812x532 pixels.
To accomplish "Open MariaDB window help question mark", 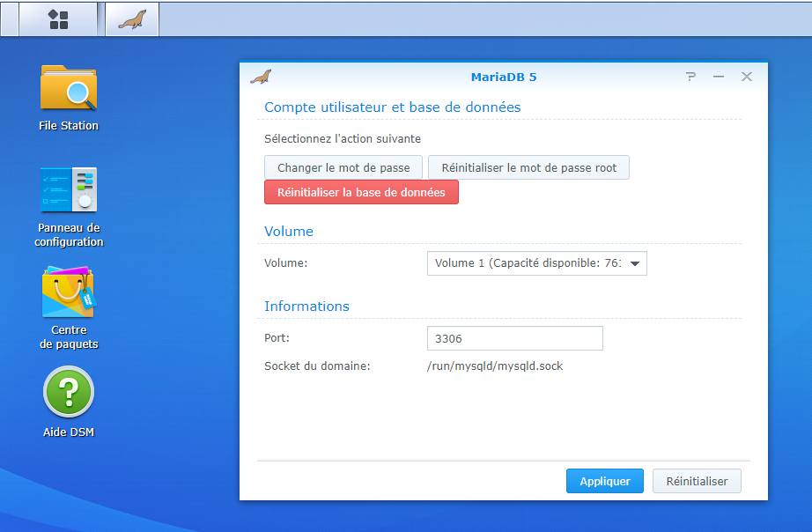I will [x=690, y=77].
